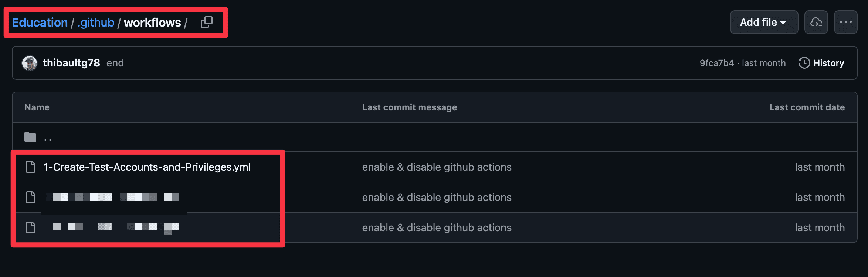Navigate to the .github breadcrumb folder
This screenshot has width=868, height=277.
(96, 23)
